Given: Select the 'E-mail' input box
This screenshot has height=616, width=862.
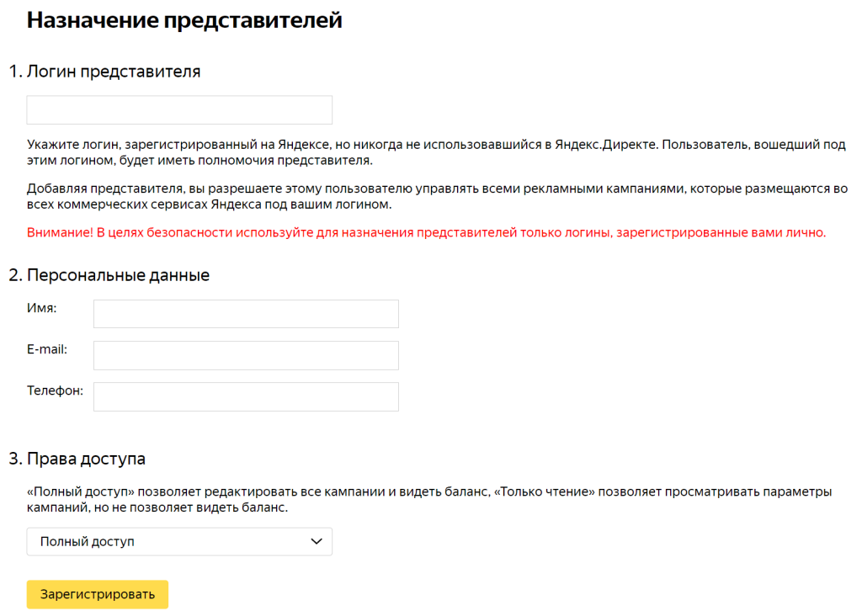Looking at the screenshot, I should coord(246,355).
